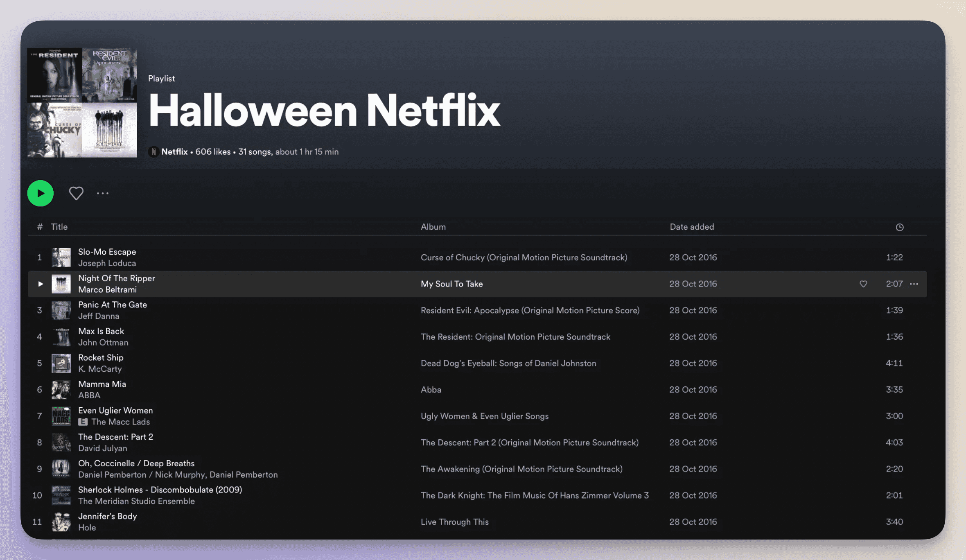
Task: Open the Netflix profile avatar icon
Action: click(153, 151)
